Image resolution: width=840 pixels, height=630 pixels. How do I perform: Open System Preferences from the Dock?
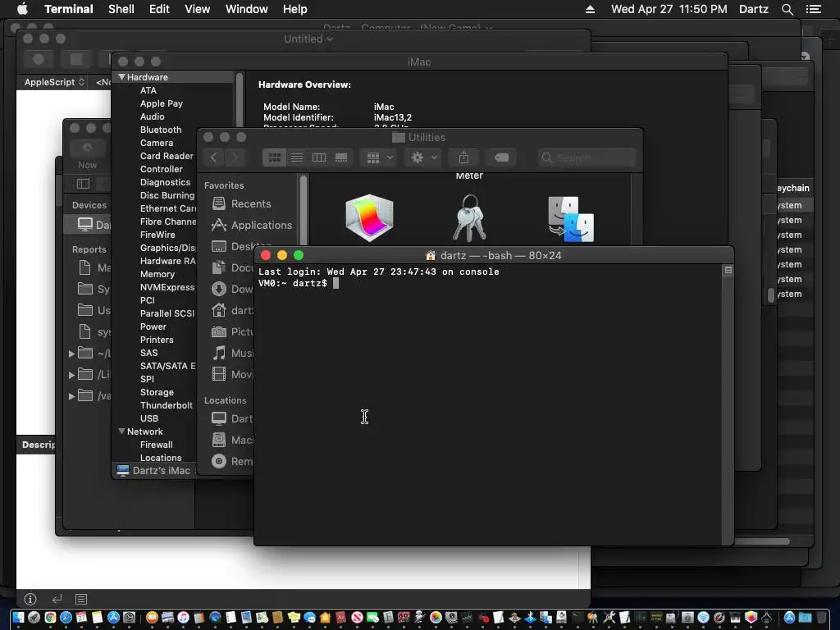pyautogui.click(x=129, y=617)
